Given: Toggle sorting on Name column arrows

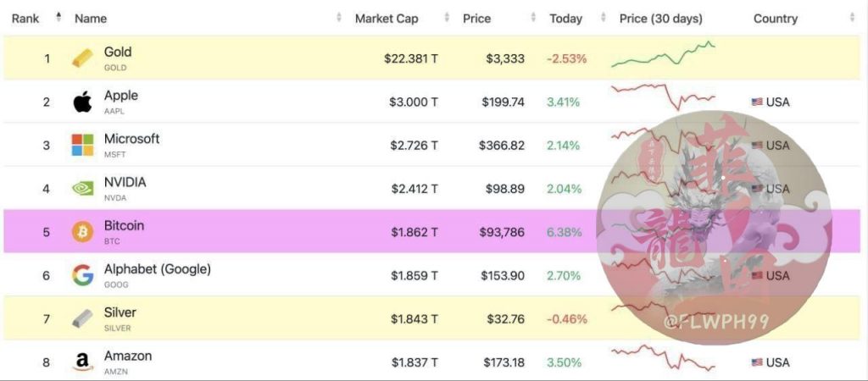Looking at the screenshot, I should 339,18.
